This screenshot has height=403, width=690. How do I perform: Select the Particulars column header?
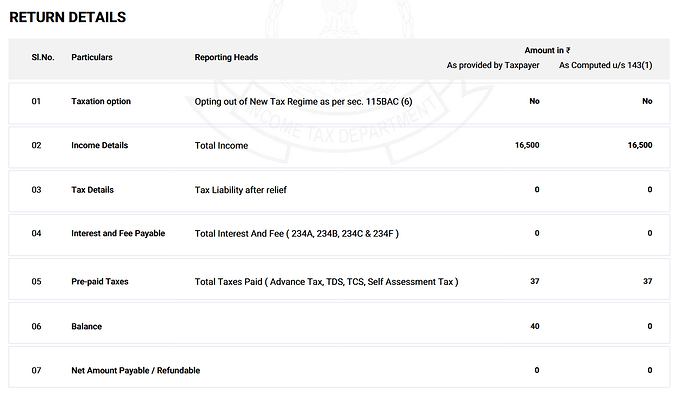[x=92, y=57]
